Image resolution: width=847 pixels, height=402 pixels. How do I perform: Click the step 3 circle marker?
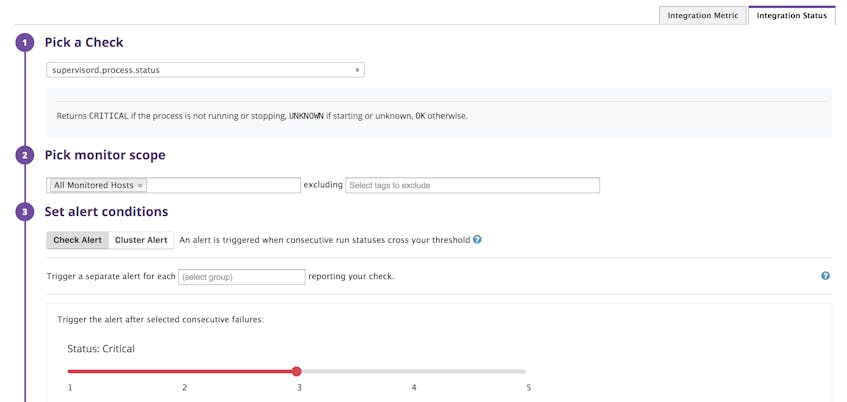click(25, 212)
